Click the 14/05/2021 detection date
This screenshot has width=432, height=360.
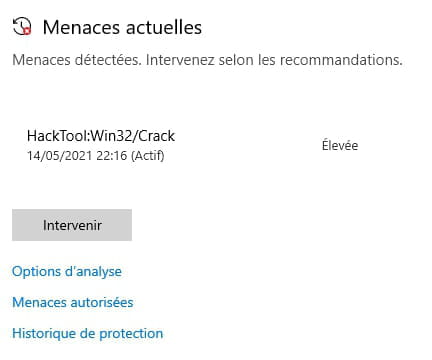coord(60,156)
